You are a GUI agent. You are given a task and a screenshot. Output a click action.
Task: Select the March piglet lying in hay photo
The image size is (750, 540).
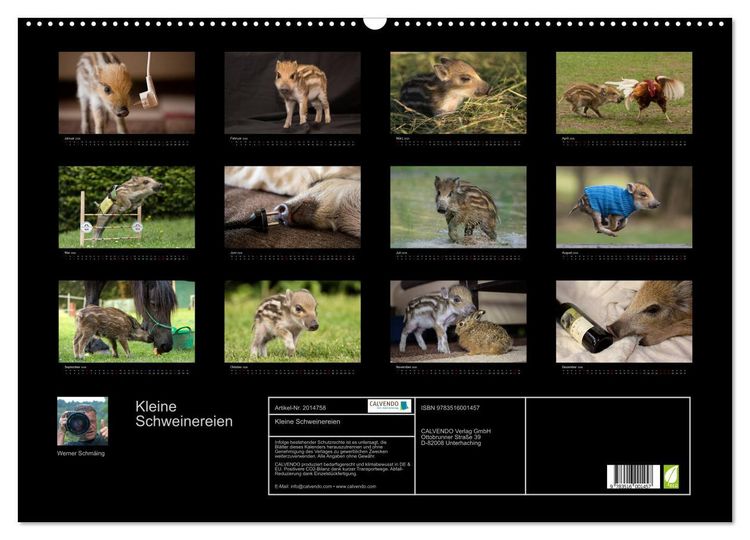pos(458,93)
